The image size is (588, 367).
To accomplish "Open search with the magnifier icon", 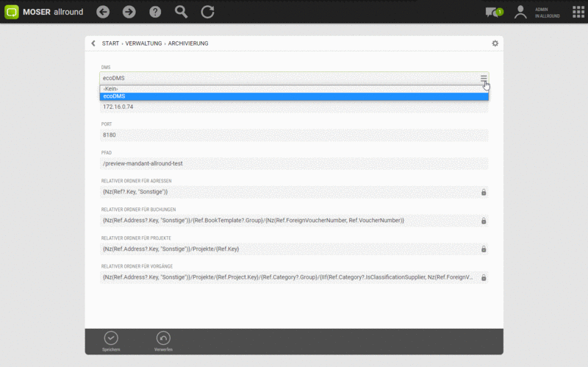I will 181,12.
